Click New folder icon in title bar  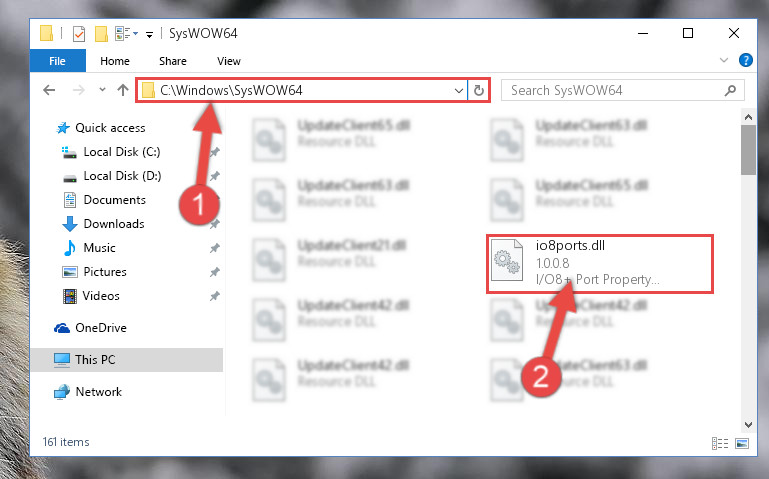tap(101, 34)
